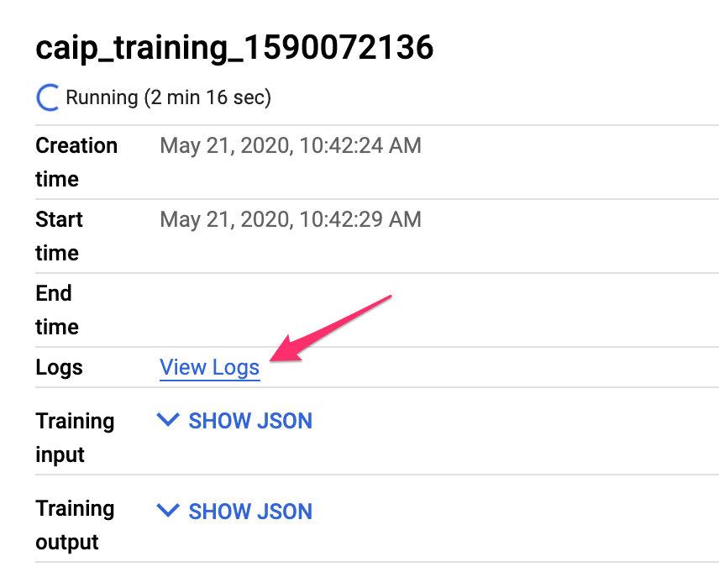Expand the Training output chevron arrow
Image resolution: width=719 pixels, height=588 pixels.
168,511
